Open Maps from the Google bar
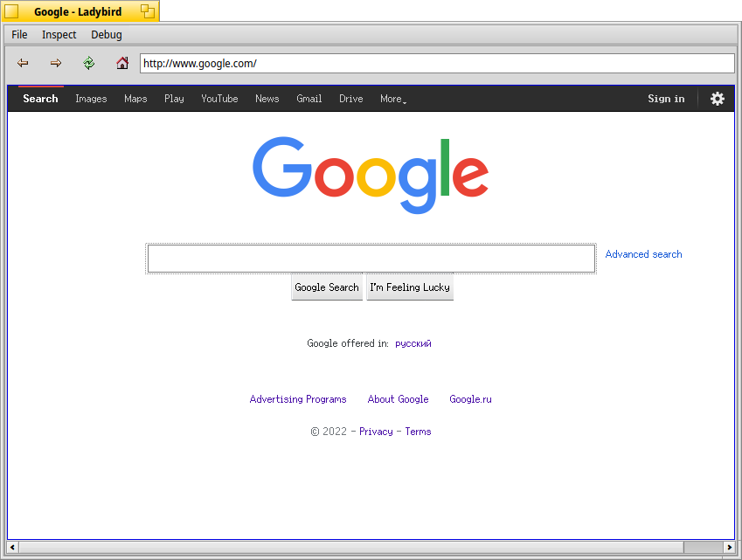 pyautogui.click(x=135, y=99)
